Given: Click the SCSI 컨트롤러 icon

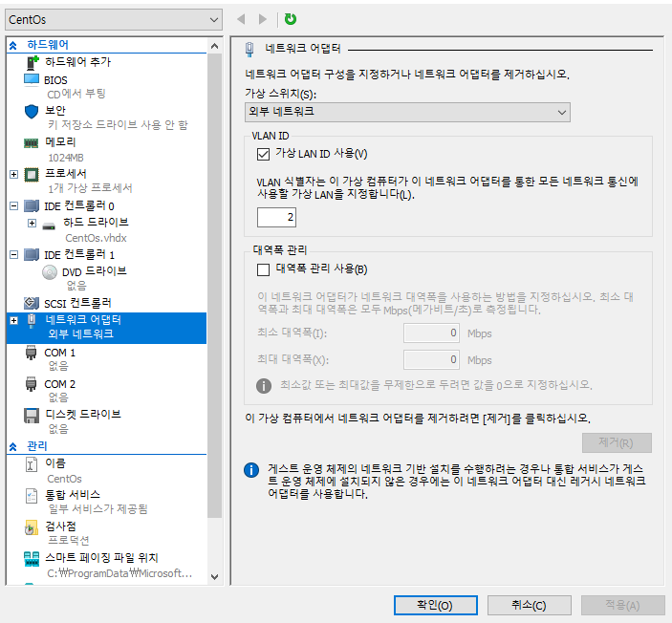Looking at the screenshot, I should tap(32, 303).
